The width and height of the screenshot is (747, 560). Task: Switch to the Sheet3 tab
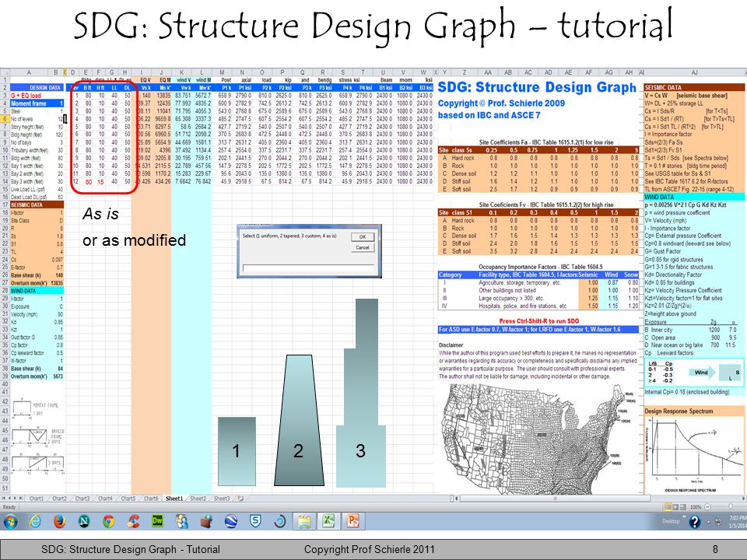pyautogui.click(x=222, y=499)
